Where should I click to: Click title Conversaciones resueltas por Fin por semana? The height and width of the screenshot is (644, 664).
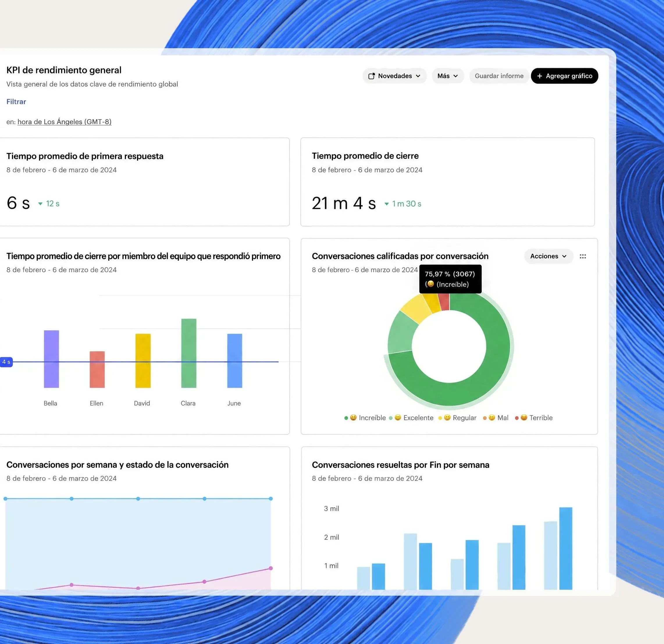coord(400,465)
